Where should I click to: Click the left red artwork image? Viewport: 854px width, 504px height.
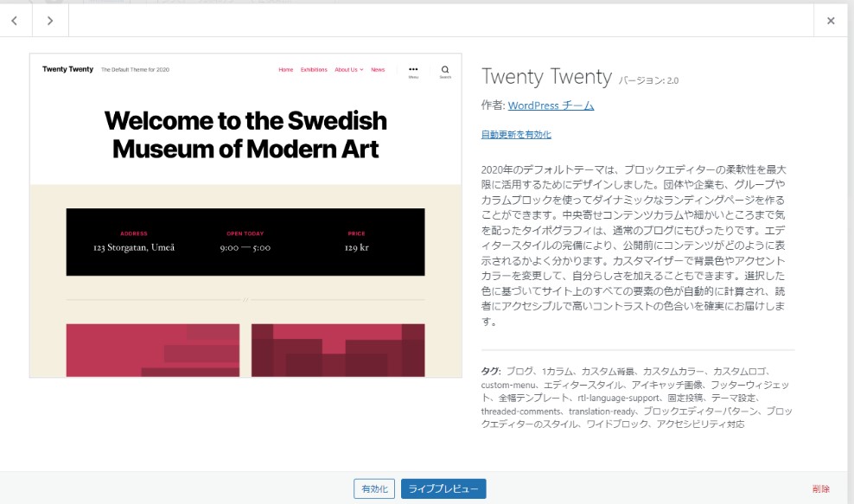(153, 350)
